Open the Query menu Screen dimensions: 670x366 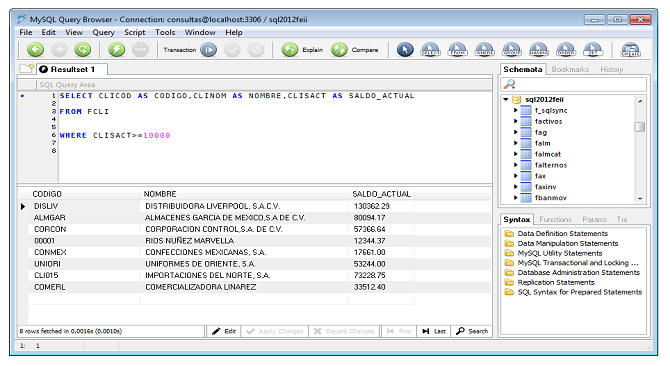pos(103,32)
